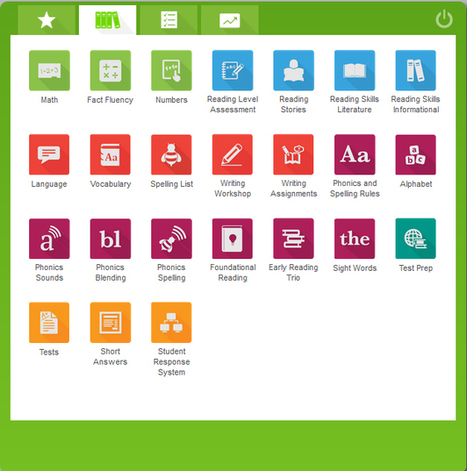
Task: Switch to the star favorites tab
Action: (46, 20)
